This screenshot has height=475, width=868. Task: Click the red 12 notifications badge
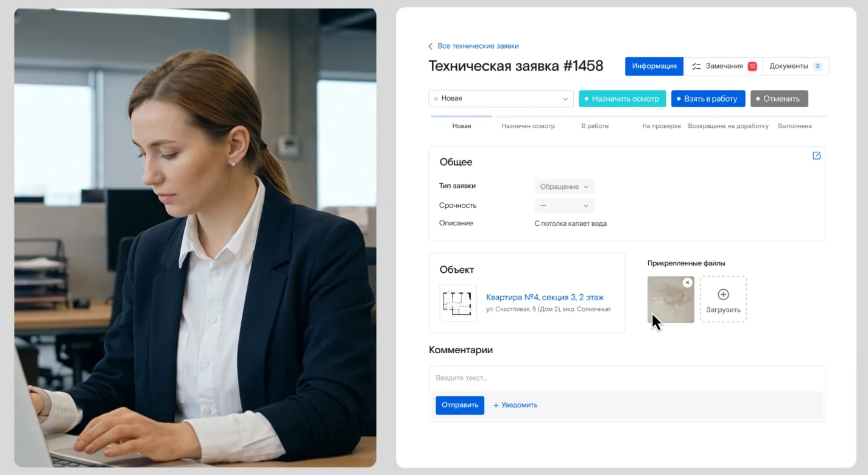[752, 66]
